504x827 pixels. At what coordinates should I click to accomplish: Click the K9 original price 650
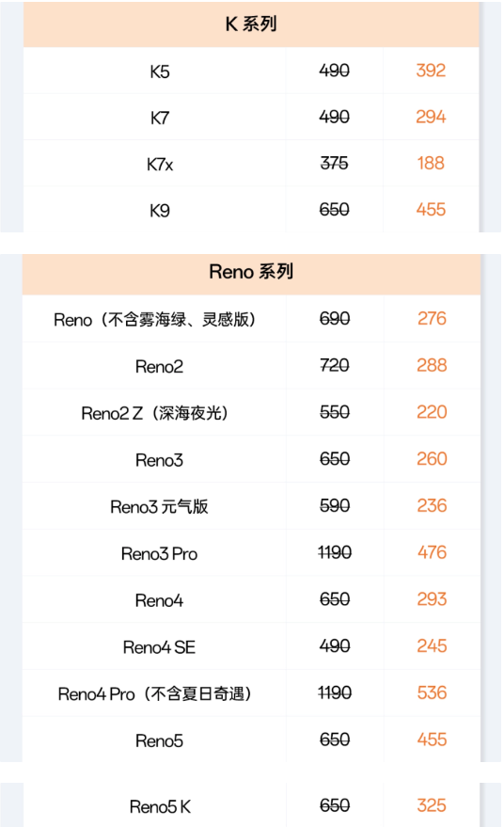pos(334,210)
